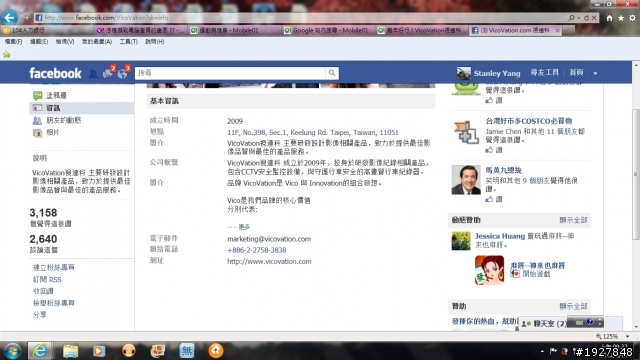Open the zoom level 125% dropdown
640x360 pixels.
click(x=627, y=337)
